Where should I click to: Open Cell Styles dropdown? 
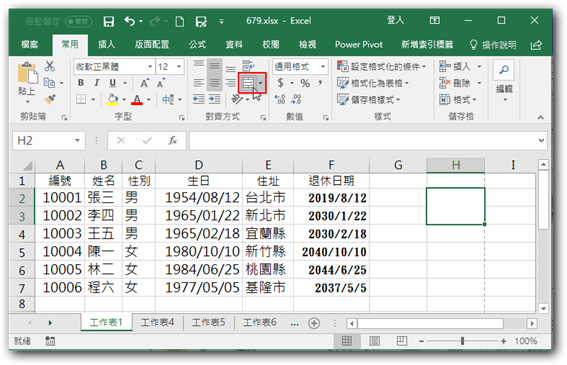(x=368, y=99)
